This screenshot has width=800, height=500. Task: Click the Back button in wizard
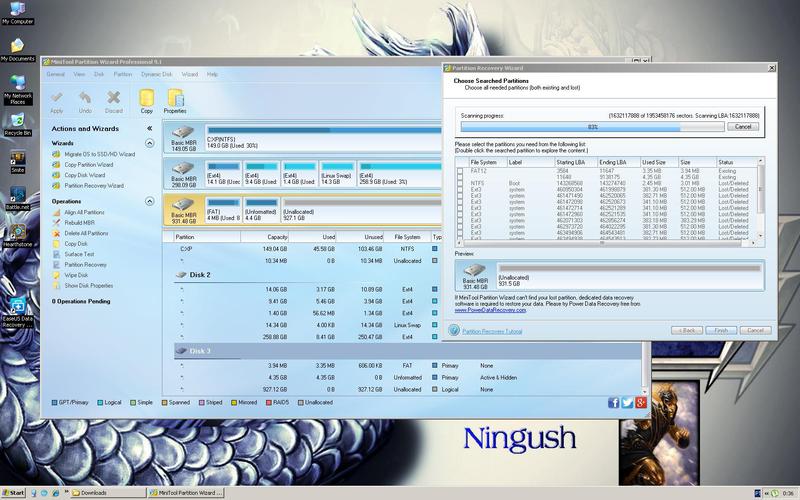click(687, 331)
